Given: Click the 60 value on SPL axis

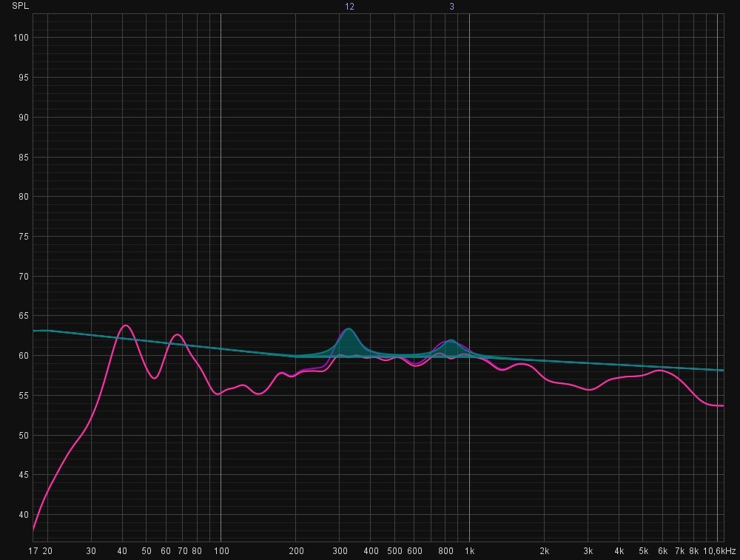Looking at the screenshot, I should pos(23,356).
